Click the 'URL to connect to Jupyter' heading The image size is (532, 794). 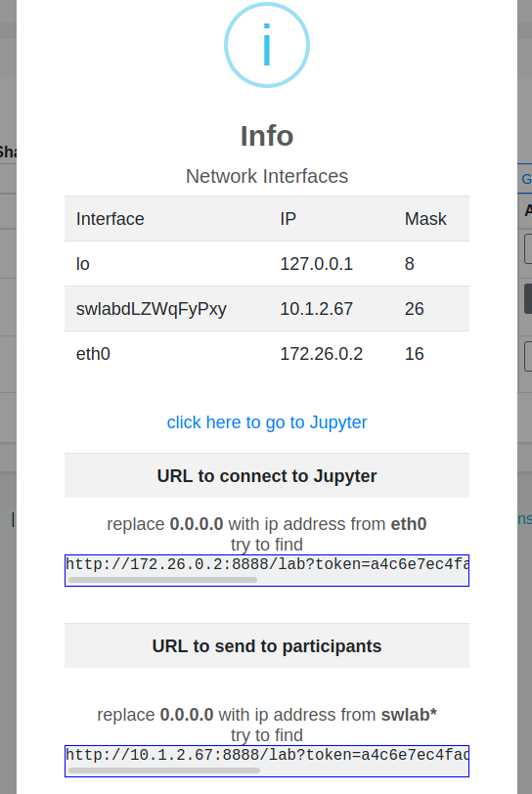267,476
